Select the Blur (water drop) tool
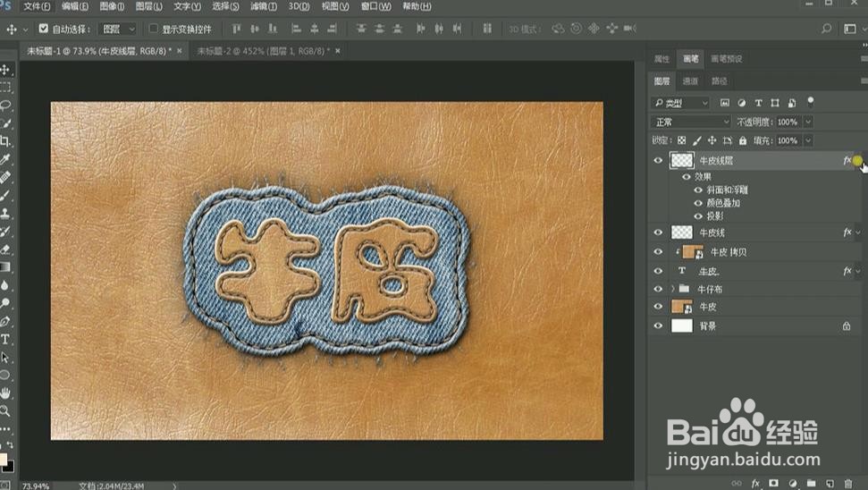The width and height of the screenshot is (868, 490). tap(5, 285)
